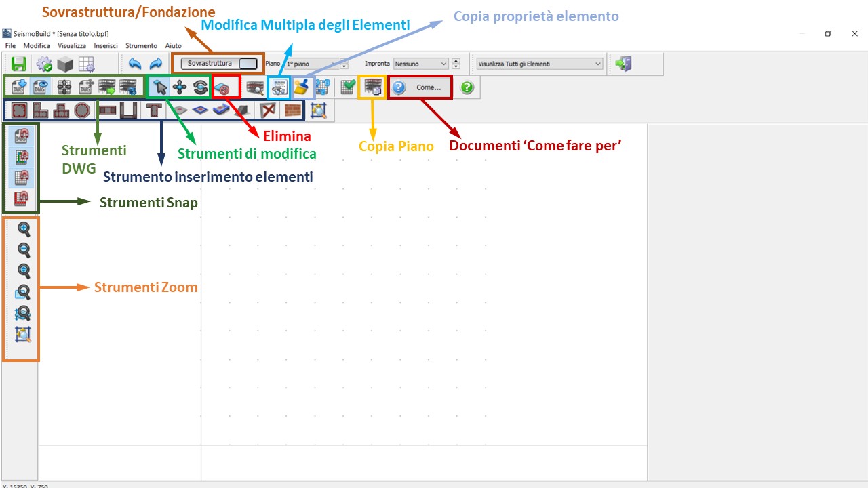Screen dimensions: 868x488
Task: Select the paintbrush copy properties tool
Action: (x=302, y=87)
